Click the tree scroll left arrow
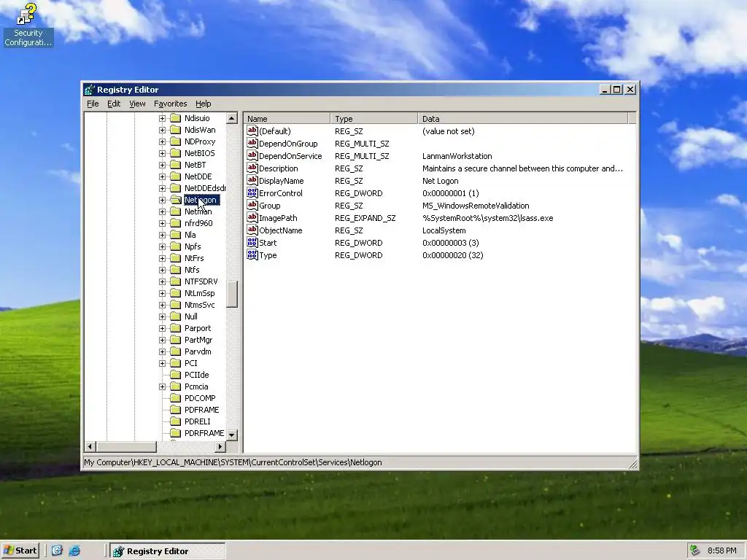This screenshot has height=560, width=747. pos(90,447)
